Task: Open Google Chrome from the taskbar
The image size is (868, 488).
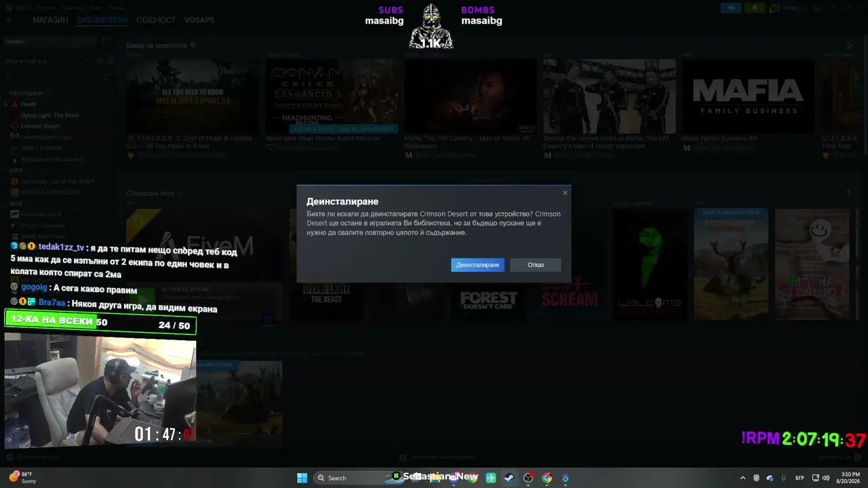Action: coord(547,478)
